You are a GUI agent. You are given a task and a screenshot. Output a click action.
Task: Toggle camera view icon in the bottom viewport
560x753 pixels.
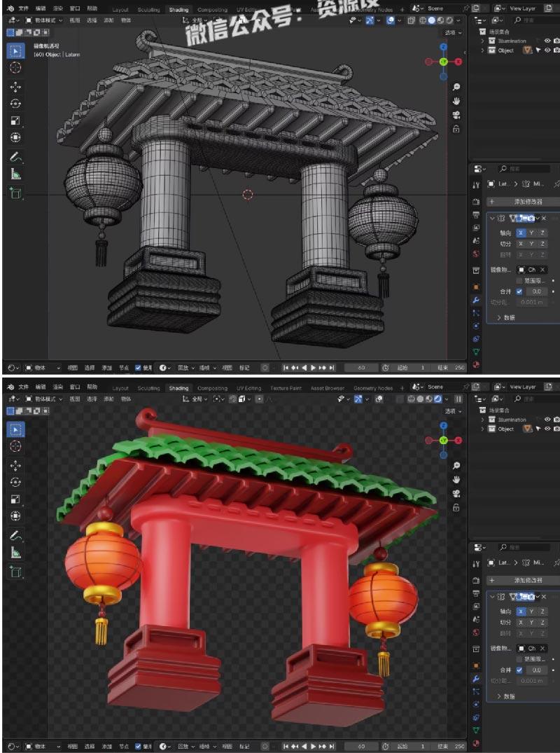pos(456,494)
